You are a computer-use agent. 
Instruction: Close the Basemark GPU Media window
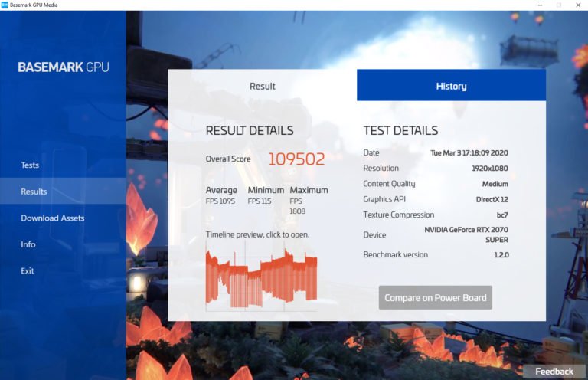[578, 5]
